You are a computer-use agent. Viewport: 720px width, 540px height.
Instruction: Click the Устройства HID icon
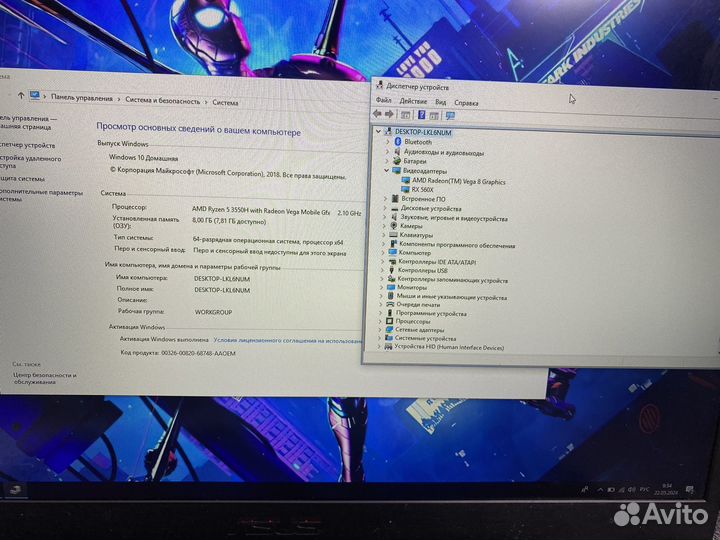point(388,347)
